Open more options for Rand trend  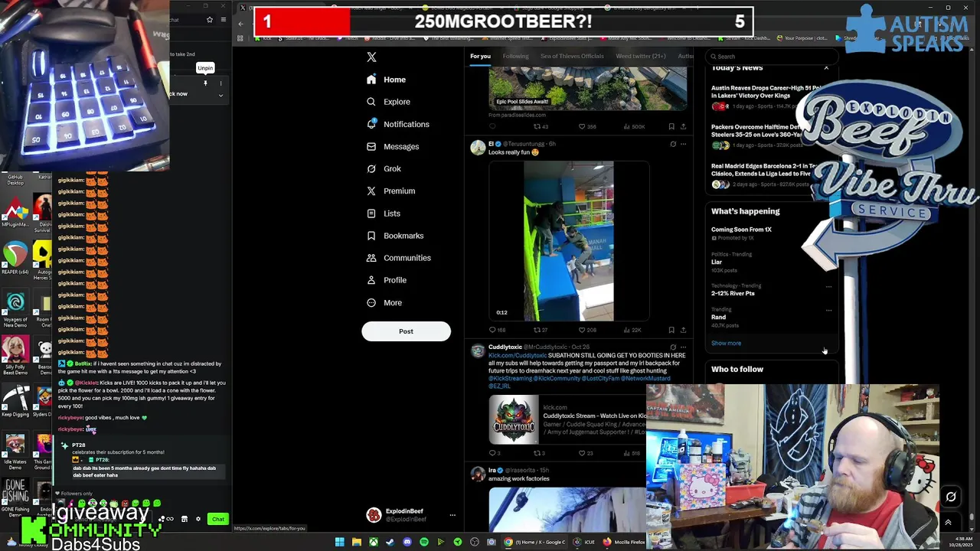828,310
